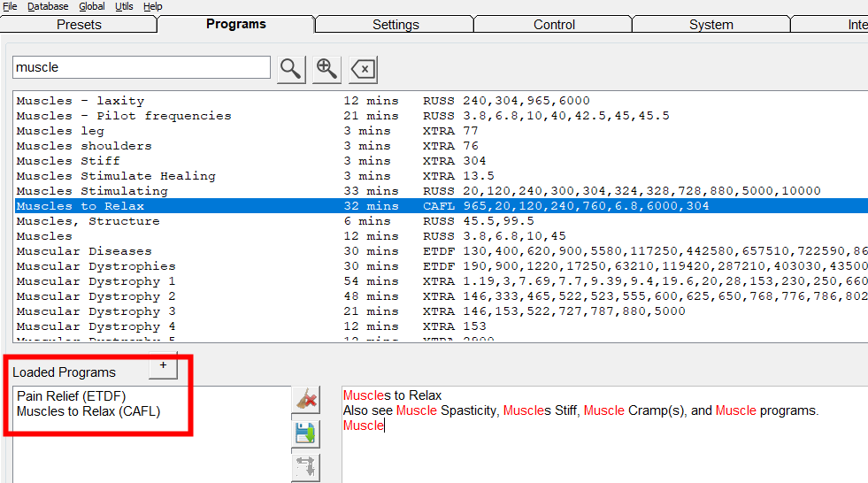
Task: Switch to the Presets tab
Action: [79, 25]
